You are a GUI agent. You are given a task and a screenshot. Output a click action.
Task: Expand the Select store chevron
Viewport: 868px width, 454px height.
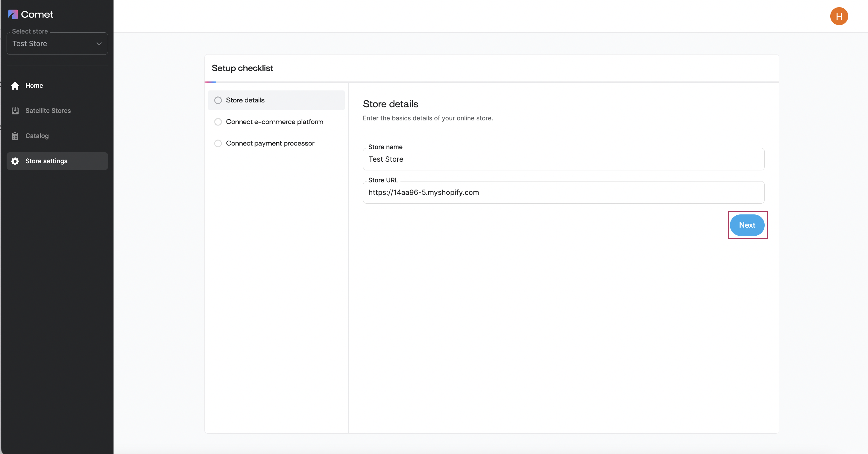[99, 44]
